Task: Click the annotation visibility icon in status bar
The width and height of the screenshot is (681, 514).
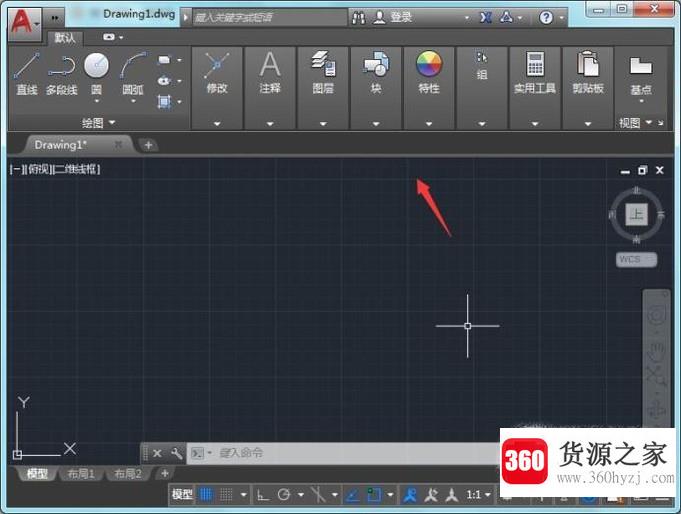Action: (x=431, y=495)
